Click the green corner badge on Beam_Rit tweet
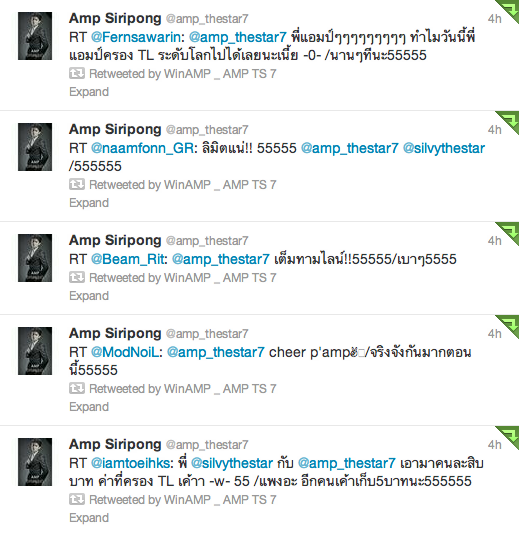The width and height of the screenshot is (519, 535). point(509,231)
